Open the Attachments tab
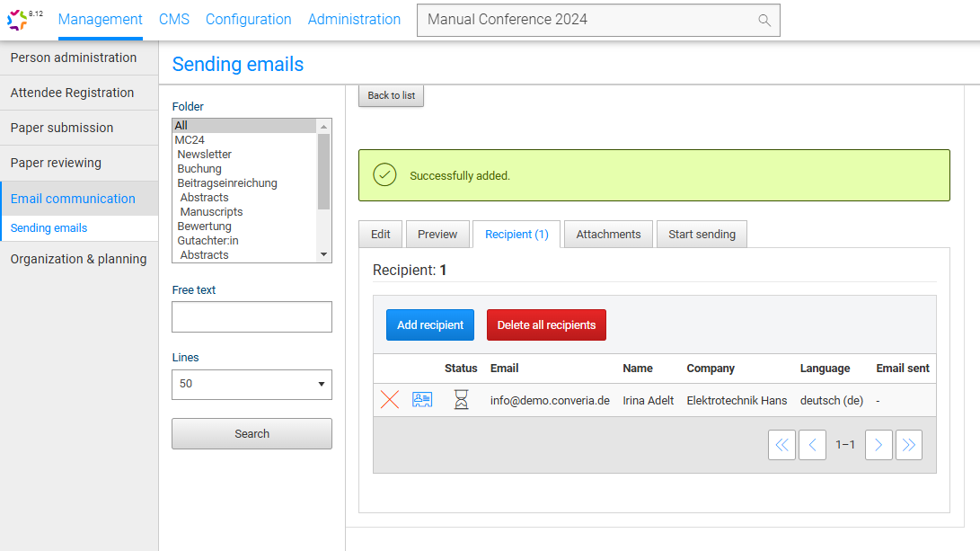980x551 pixels. (x=608, y=235)
